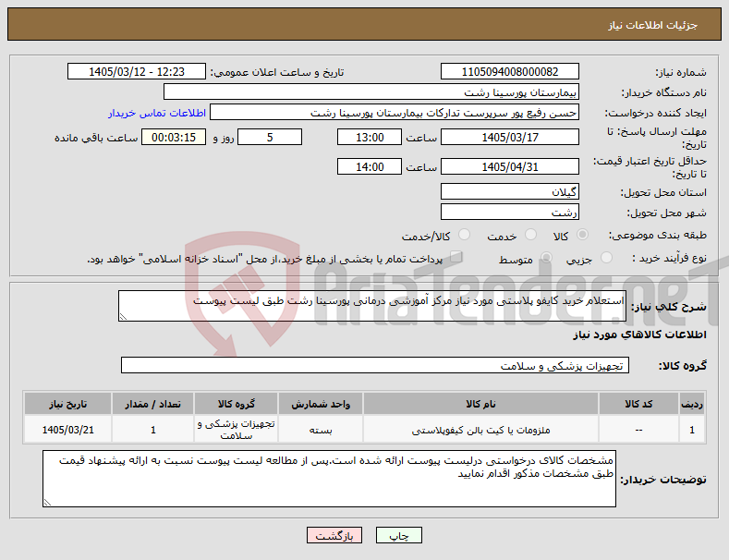Click the days remaining field 5

pos(270,137)
